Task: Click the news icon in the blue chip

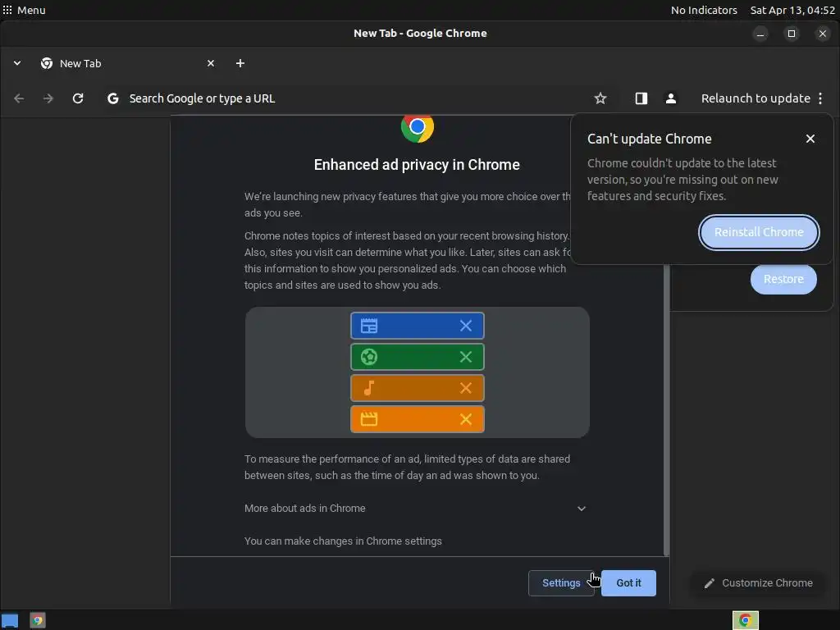Action: (x=369, y=326)
